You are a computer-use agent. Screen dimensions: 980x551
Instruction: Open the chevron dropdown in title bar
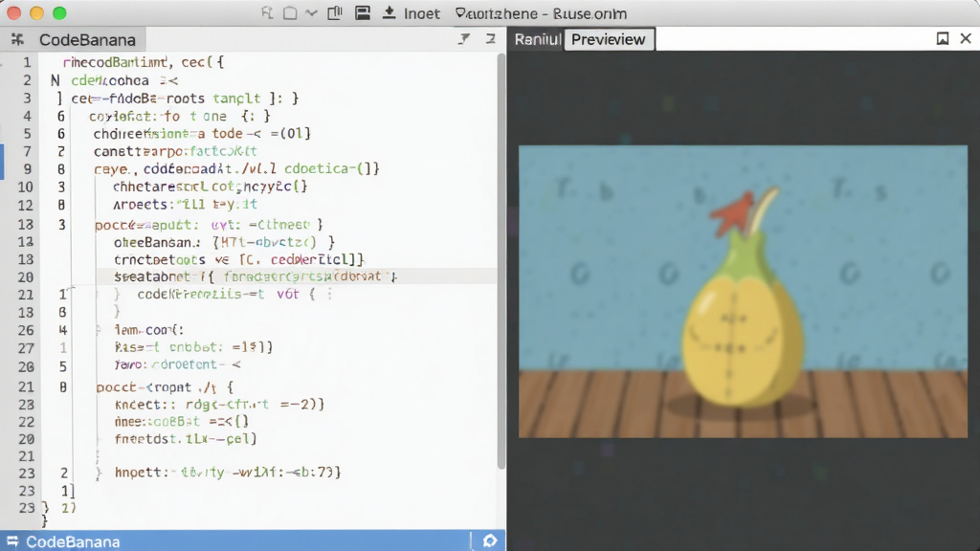[x=311, y=13]
